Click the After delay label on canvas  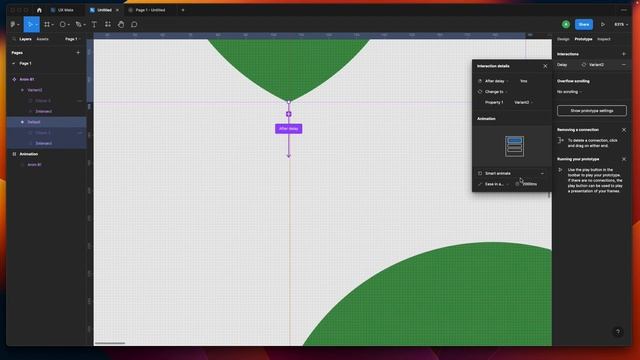(x=289, y=129)
